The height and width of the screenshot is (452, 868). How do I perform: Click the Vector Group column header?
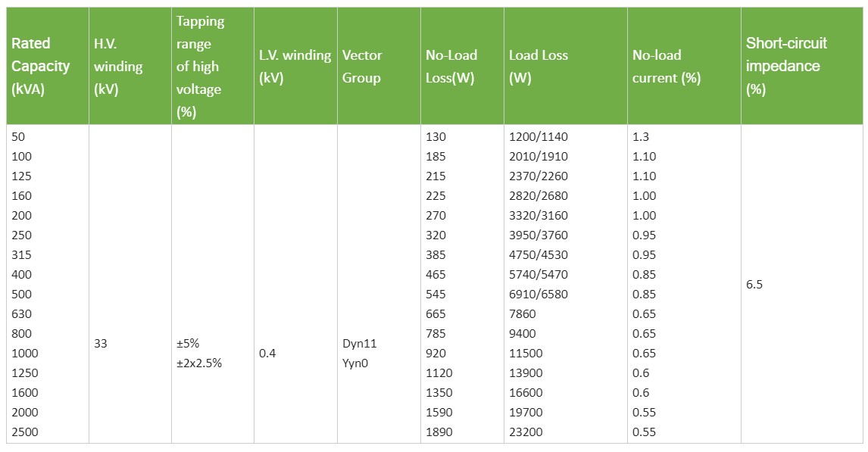pyautogui.click(x=362, y=66)
